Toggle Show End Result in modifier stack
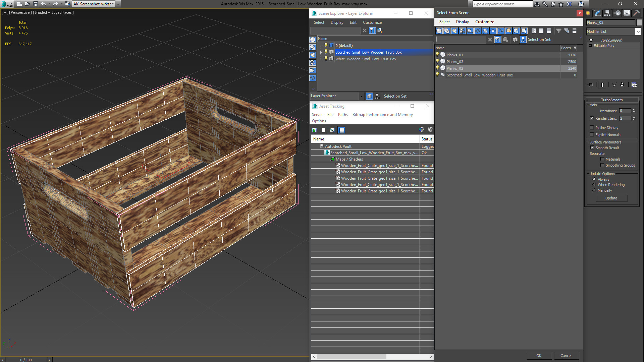Screen dimensions: 644x362 pos(602,85)
